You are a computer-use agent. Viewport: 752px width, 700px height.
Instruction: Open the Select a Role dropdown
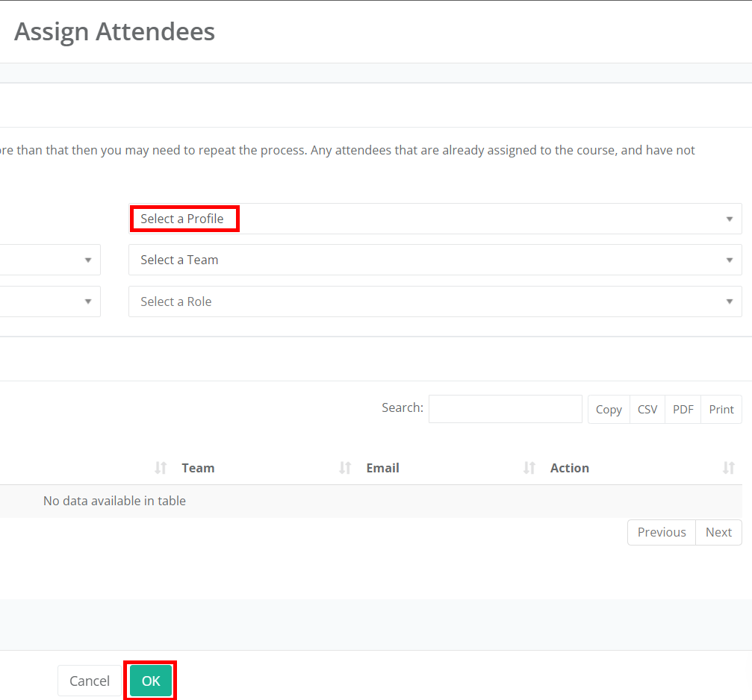click(435, 301)
